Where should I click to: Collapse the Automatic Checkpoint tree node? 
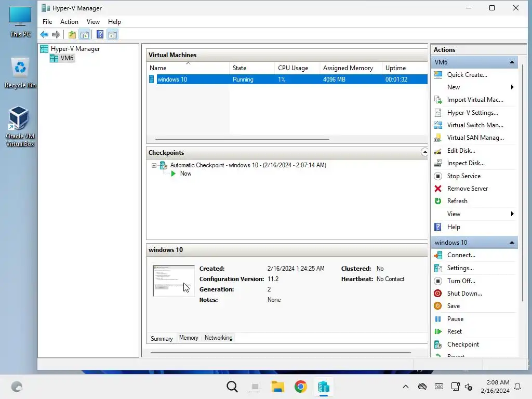click(154, 166)
